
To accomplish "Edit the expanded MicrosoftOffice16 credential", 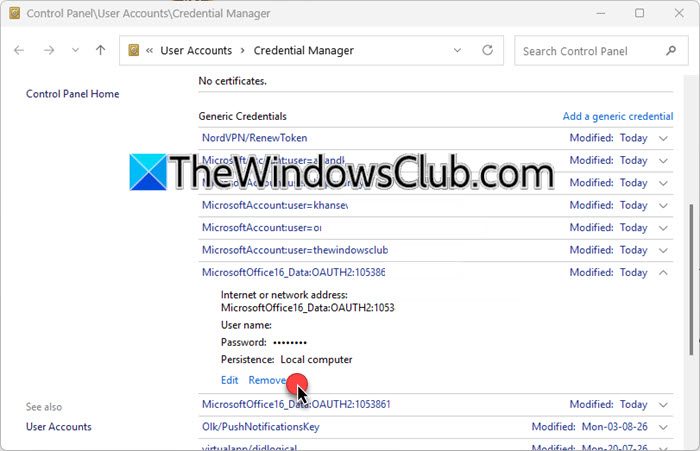I will [x=229, y=380].
